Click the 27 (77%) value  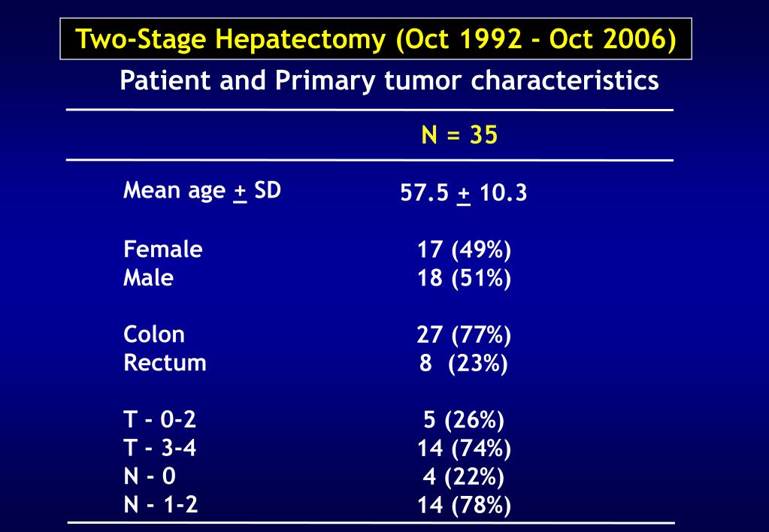[464, 335]
